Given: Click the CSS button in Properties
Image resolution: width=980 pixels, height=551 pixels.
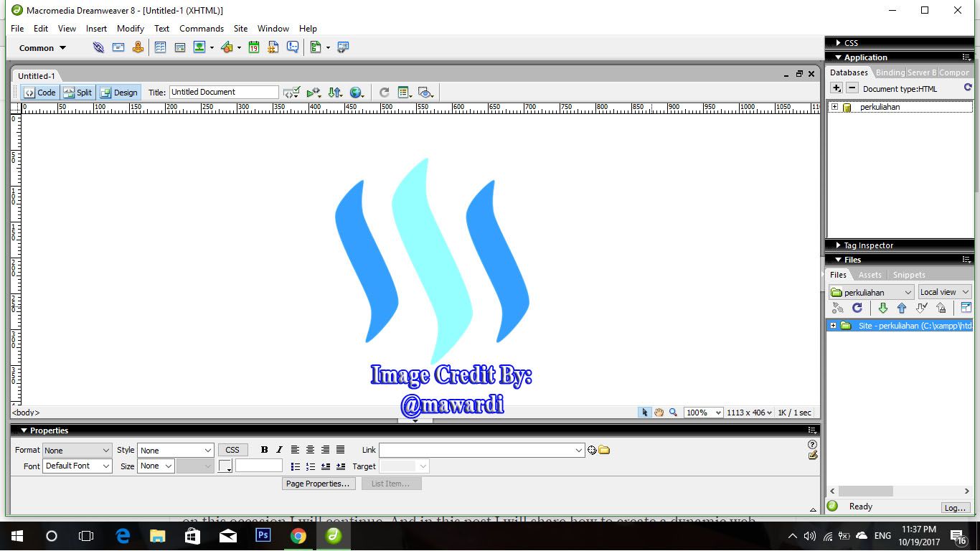Looking at the screenshot, I should (x=232, y=450).
